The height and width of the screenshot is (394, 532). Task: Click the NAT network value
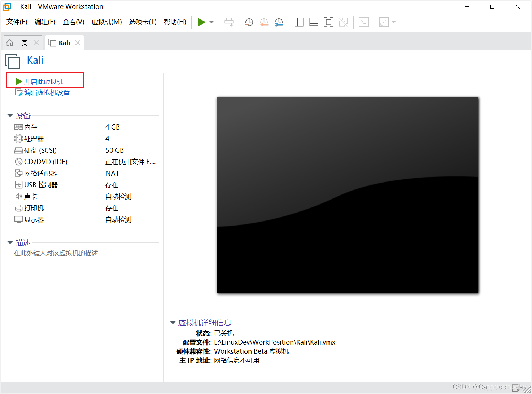click(x=112, y=173)
